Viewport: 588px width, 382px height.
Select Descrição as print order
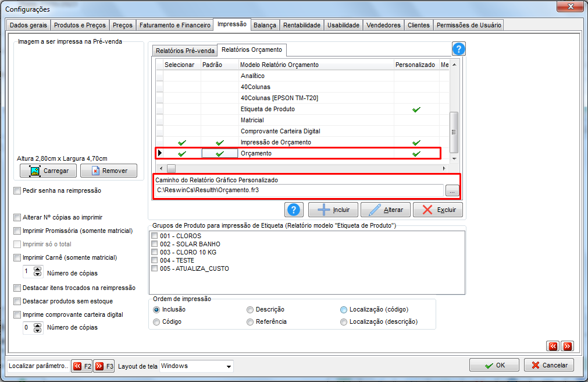pyautogui.click(x=250, y=310)
